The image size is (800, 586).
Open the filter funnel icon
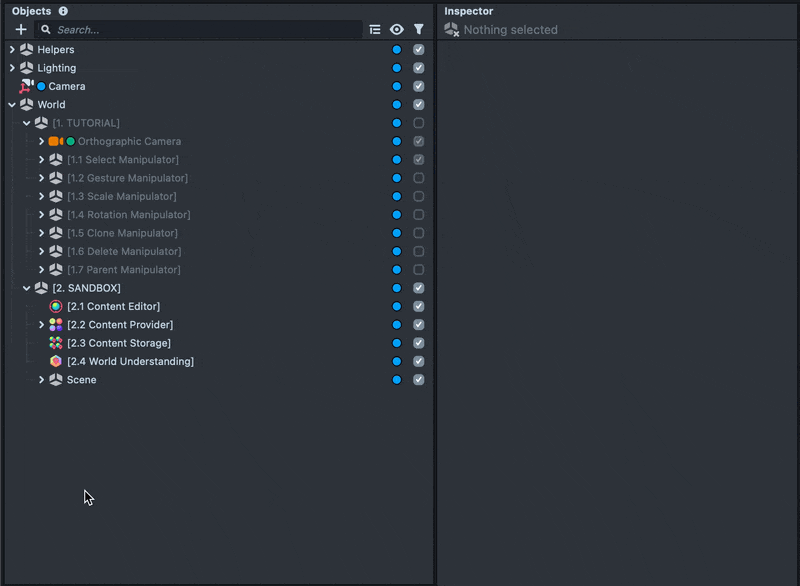(419, 30)
